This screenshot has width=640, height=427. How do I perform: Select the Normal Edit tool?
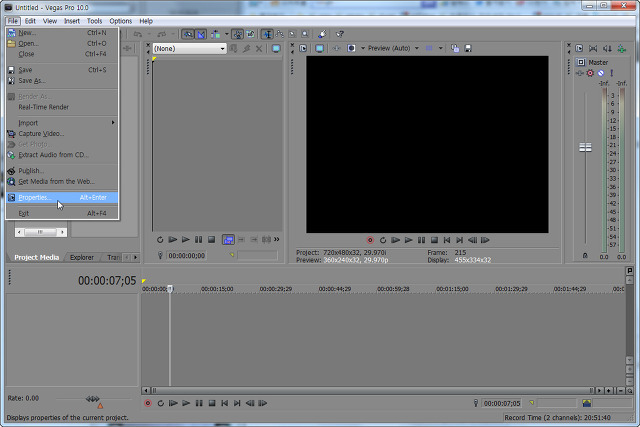point(267,34)
